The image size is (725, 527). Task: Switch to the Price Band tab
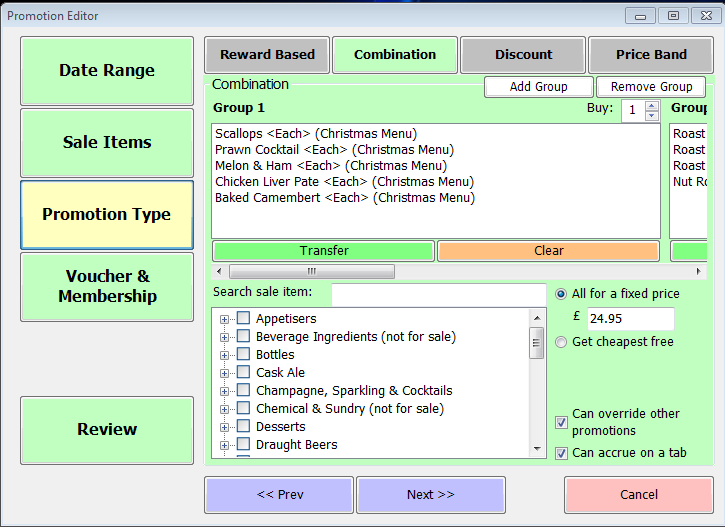point(651,55)
